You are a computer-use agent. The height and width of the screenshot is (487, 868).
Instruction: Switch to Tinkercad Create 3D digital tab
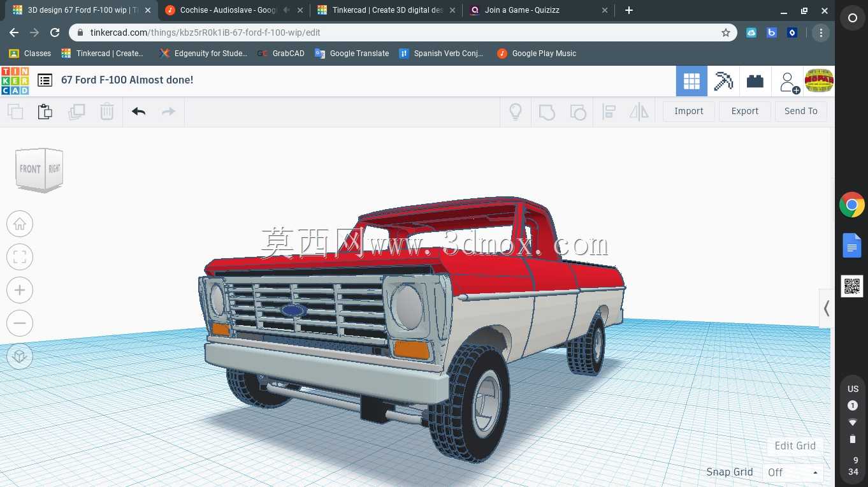(386, 10)
